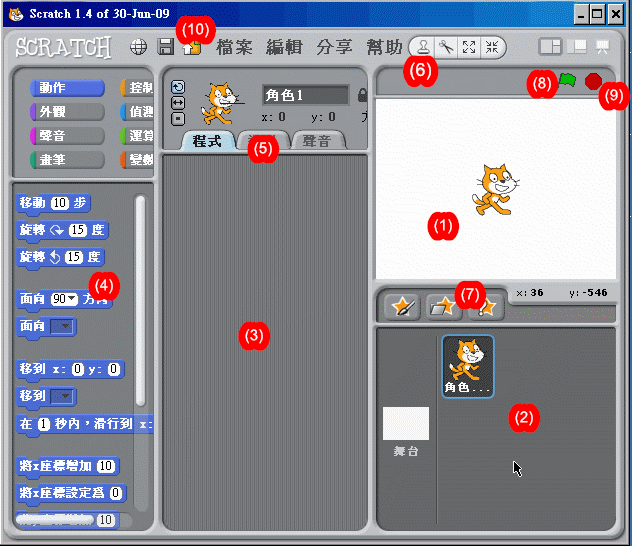Open the 分享 menu
Viewport: 632px width, 546px height.
[334, 47]
